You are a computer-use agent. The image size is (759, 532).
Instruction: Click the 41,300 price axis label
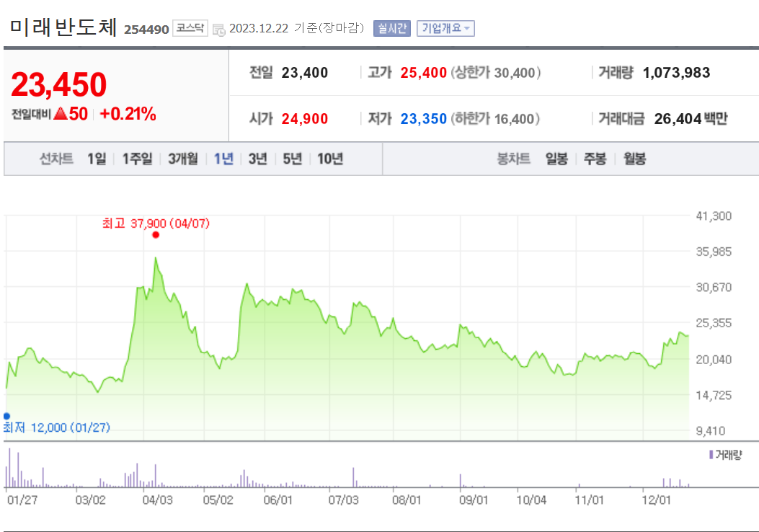[714, 216]
